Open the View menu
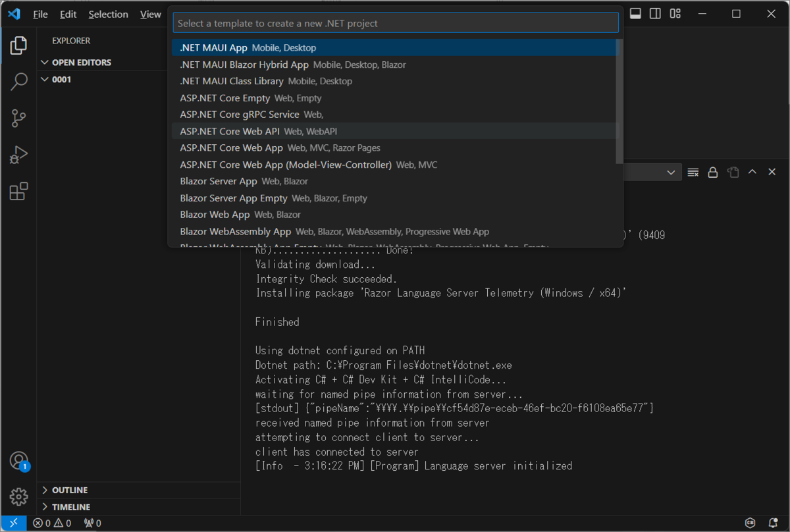The width and height of the screenshot is (790, 532). [150, 14]
